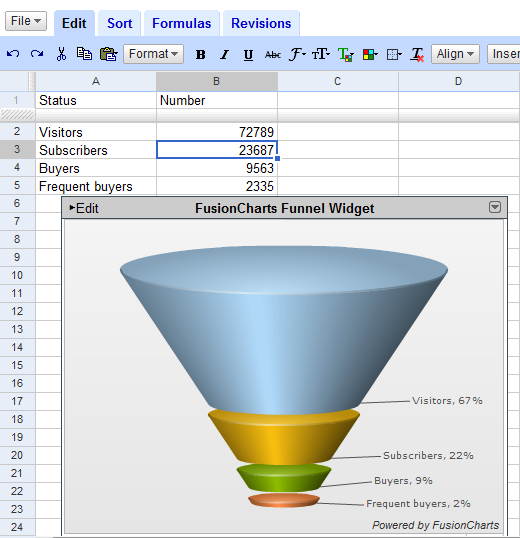Click the Visitors cell
The height and width of the screenshot is (538, 520).
[x=96, y=132]
